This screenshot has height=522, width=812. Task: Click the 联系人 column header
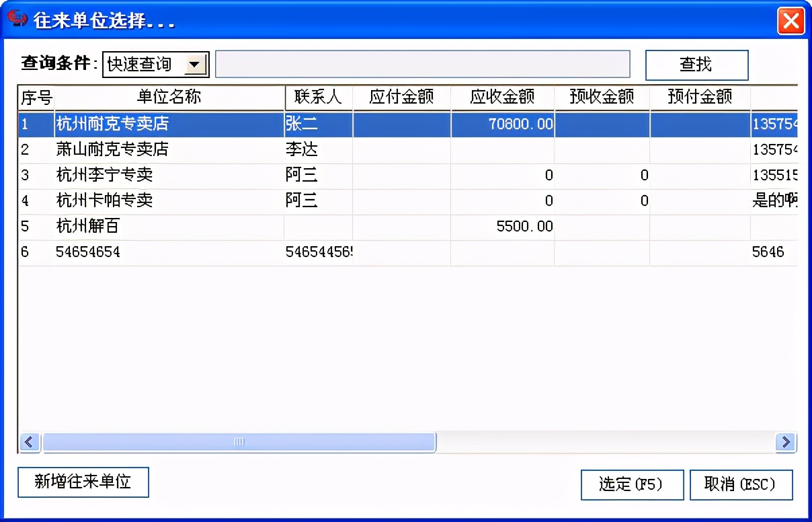tap(317, 96)
